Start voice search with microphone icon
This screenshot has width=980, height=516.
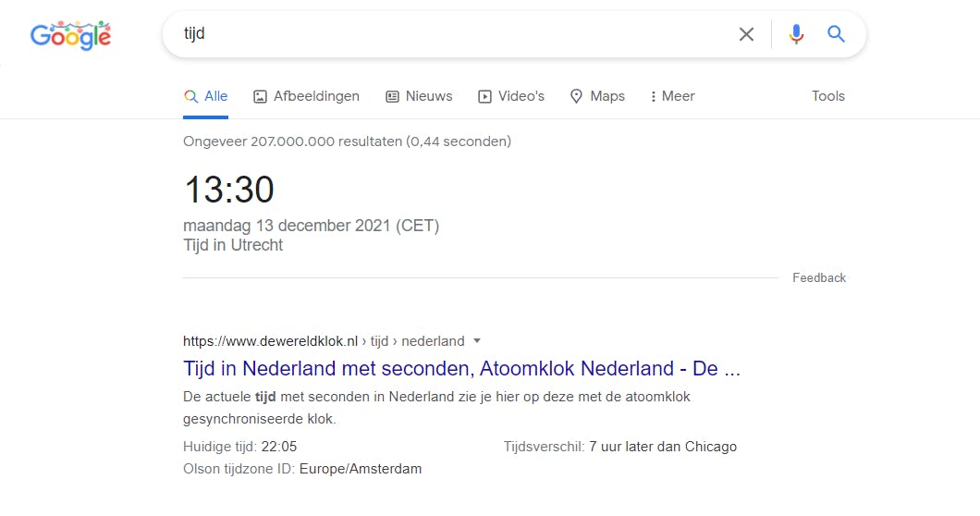(796, 34)
